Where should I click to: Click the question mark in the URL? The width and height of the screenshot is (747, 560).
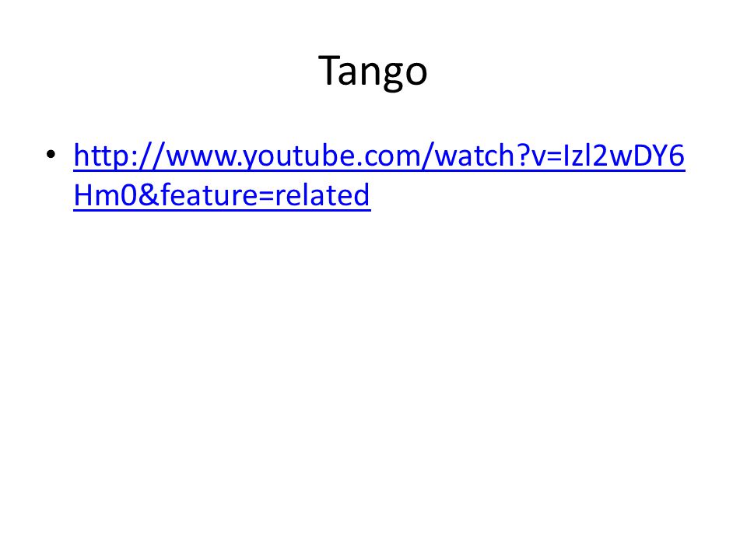[x=522, y=156]
